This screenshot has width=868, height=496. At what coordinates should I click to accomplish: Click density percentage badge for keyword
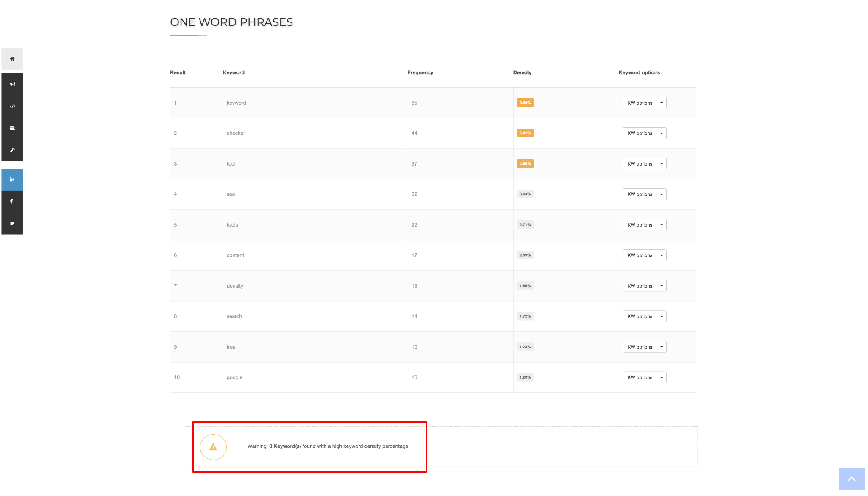[525, 103]
